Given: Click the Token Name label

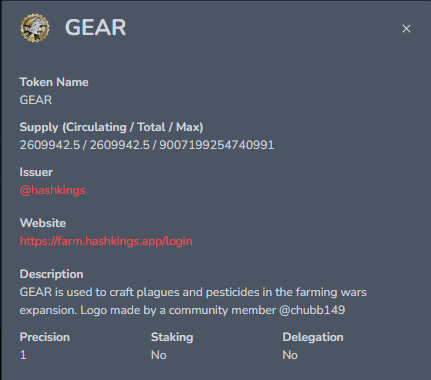Looking at the screenshot, I should point(54,82).
